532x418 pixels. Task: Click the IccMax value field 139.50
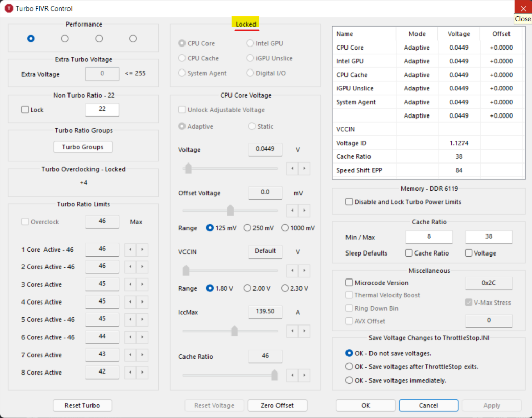point(265,312)
